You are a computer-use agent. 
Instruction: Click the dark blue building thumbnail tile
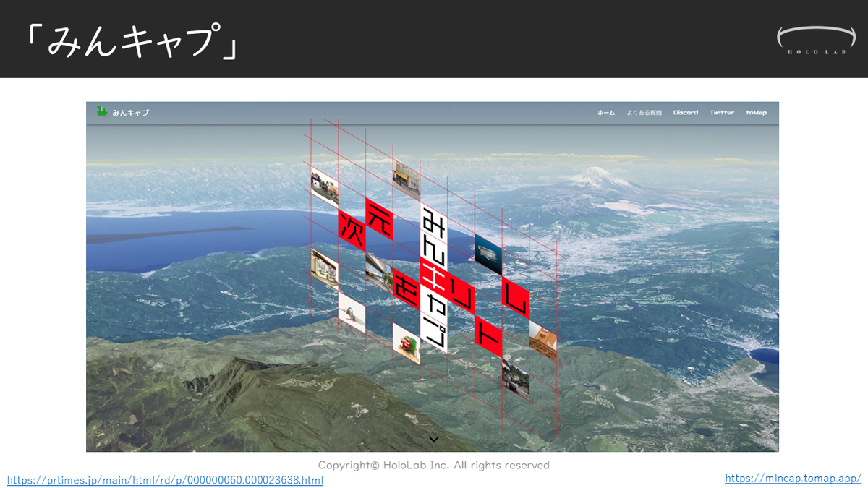click(488, 254)
